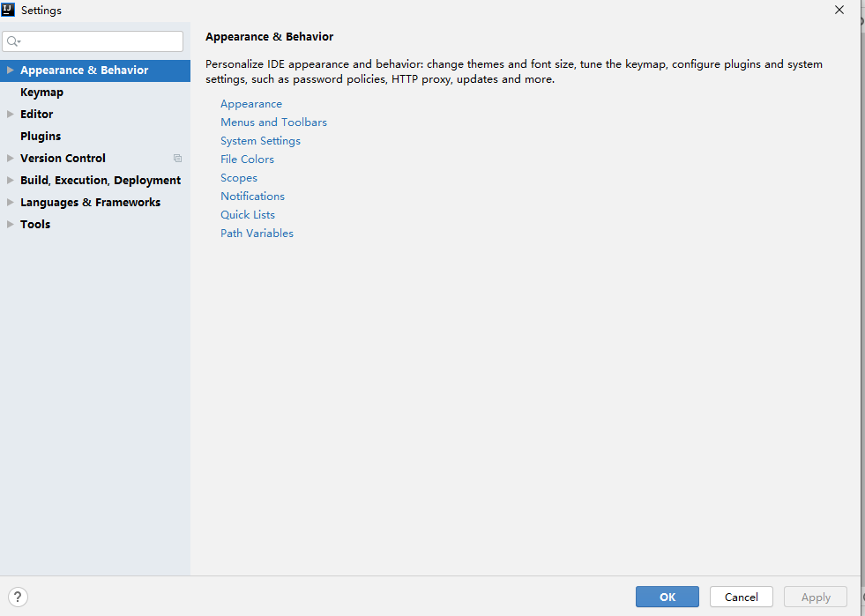The image size is (865, 616).
Task: Focus the settings search field
Action: [93, 41]
